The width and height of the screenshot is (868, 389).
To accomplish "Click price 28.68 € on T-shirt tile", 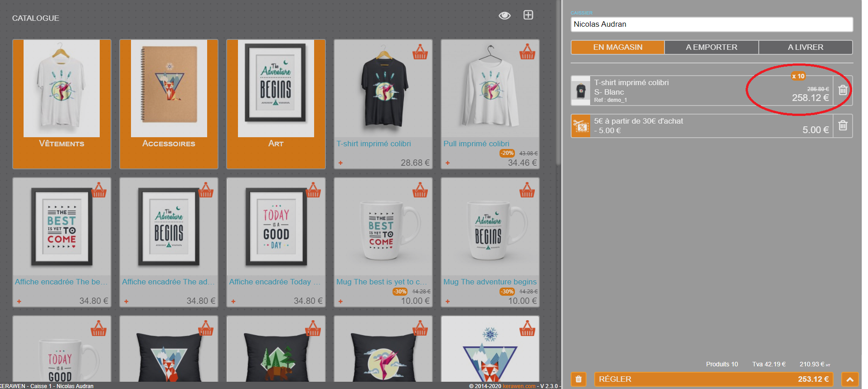I will 415,163.
